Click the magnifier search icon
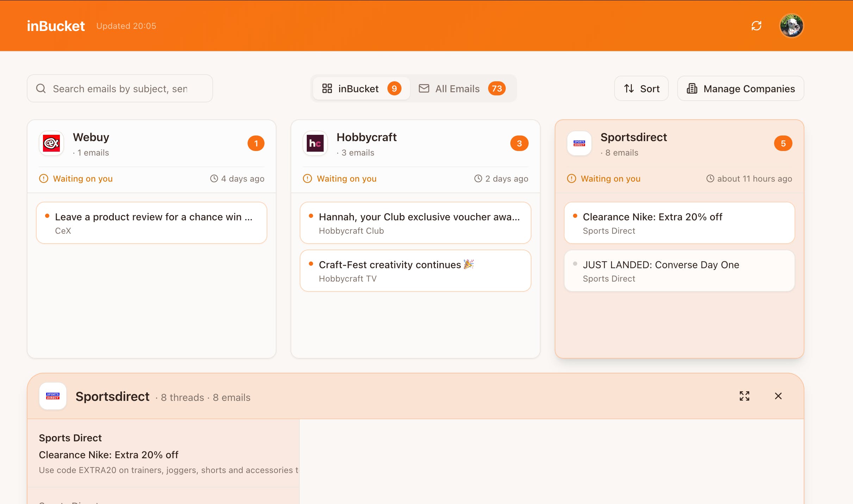The height and width of the screenshot is (504, 853). pyautogui.click(x=41, y=88)
